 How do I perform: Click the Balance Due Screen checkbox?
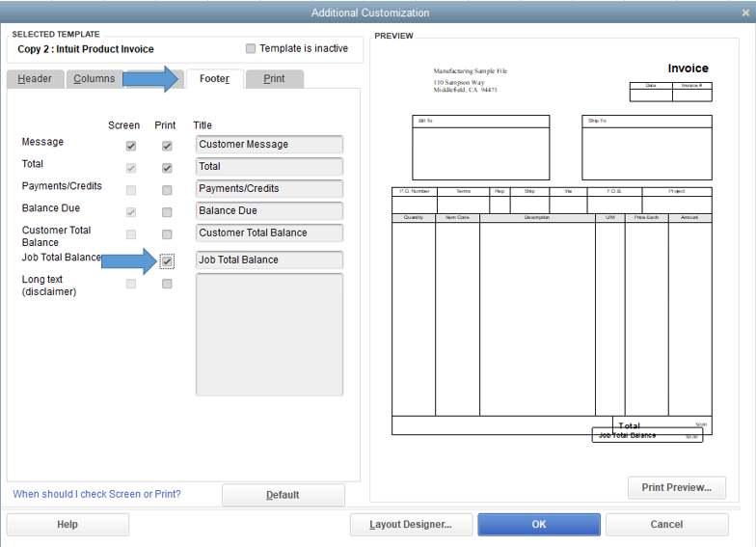coord(131,212)
